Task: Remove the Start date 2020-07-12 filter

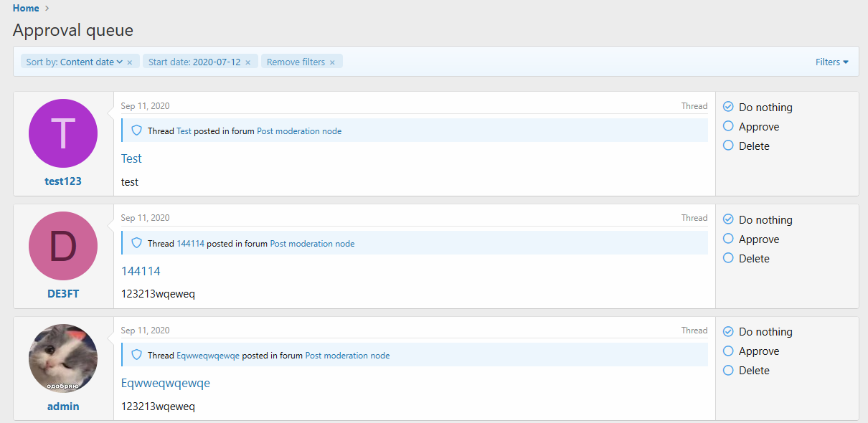Action: click(x=247, y=62)
